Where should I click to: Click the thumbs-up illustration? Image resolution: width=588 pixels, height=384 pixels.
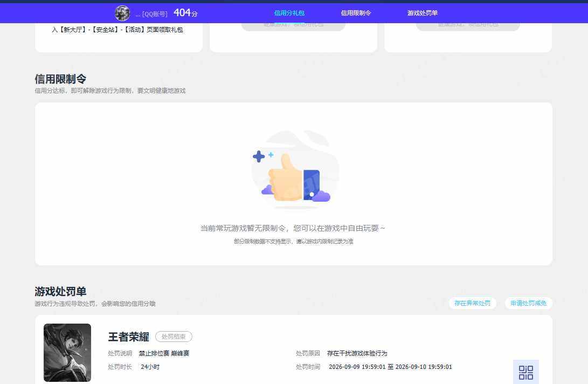[x=294, y=170]
